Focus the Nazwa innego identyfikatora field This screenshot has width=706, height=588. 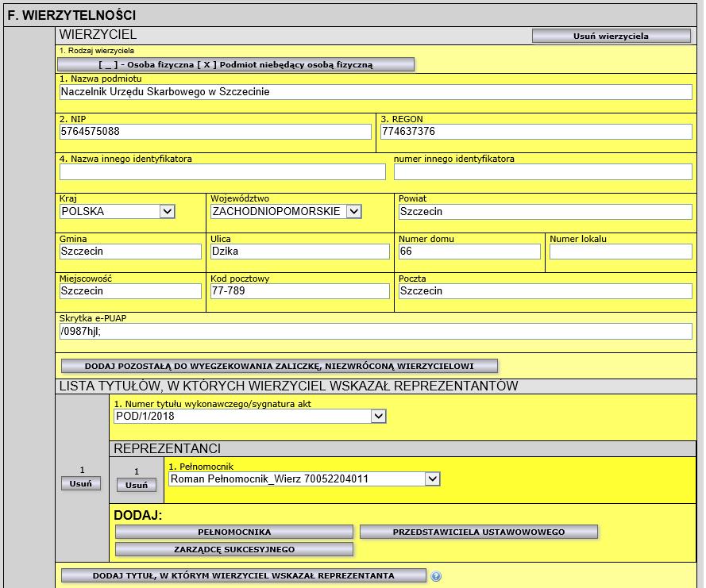222,172
